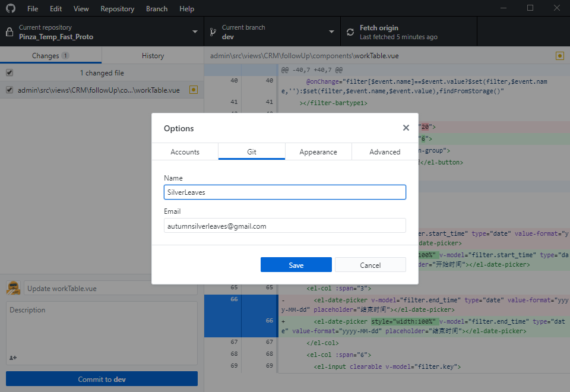Click the Fetch origin sync icon
This screenshot has height=392, width=570.
click(x=350, y=31)
